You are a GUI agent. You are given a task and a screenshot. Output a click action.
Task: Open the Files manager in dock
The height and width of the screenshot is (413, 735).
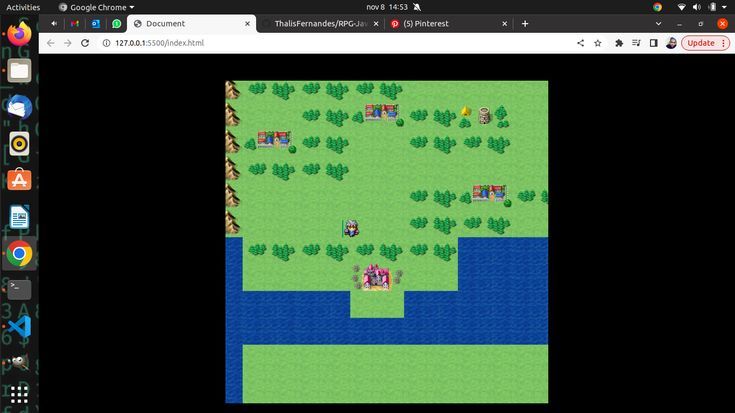pos(19,71)
